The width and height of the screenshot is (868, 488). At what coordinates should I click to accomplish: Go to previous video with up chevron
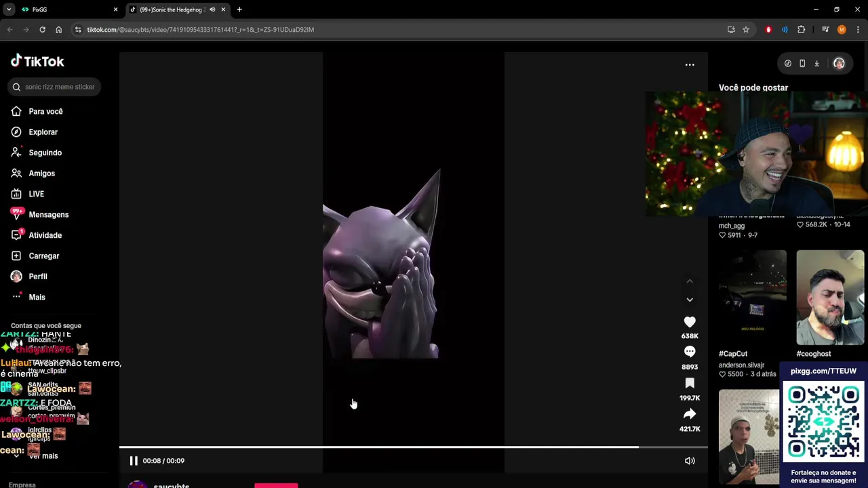pyautogui.click(x=690, y=281)
